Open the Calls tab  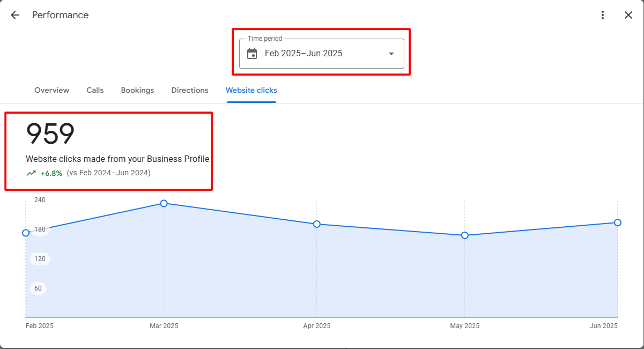coord(95,90)
